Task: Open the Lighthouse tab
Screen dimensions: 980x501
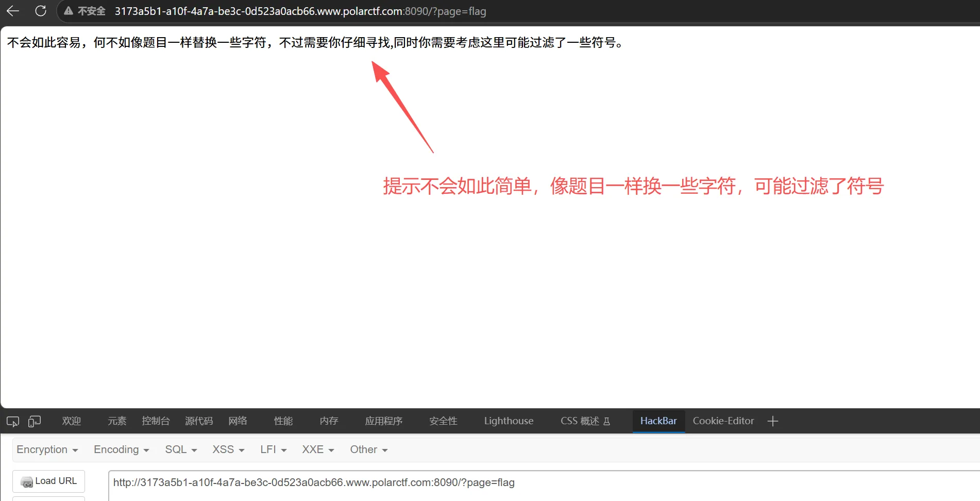Action: tap(509, 421)
